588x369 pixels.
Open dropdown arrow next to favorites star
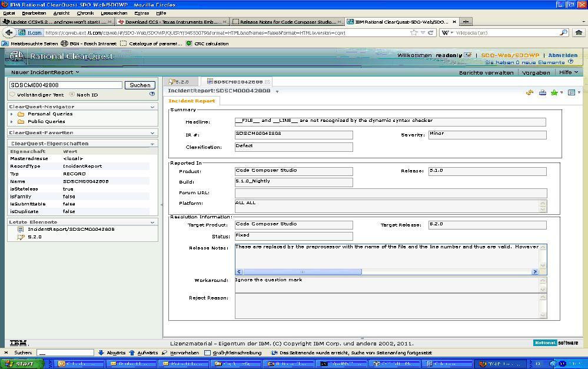coord(562,92)
